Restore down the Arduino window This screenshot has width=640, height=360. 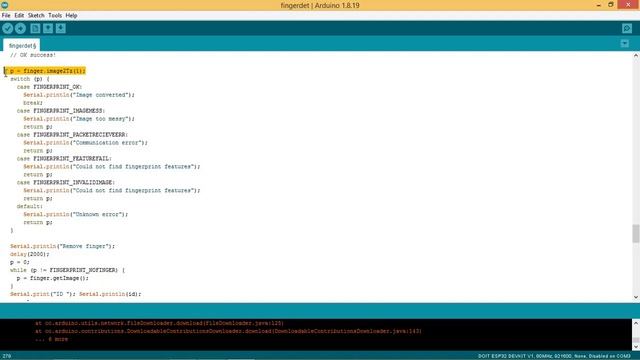click(x=611, y=5)
